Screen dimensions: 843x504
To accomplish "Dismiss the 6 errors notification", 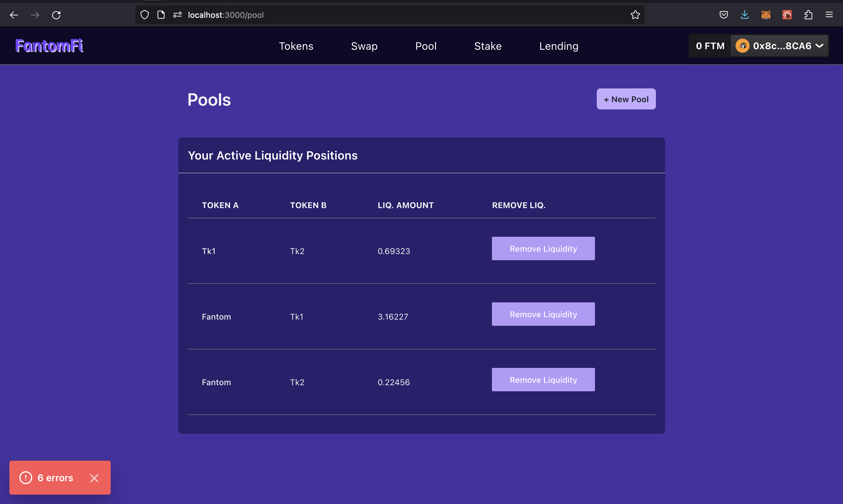I will click(x=94, y=478).
